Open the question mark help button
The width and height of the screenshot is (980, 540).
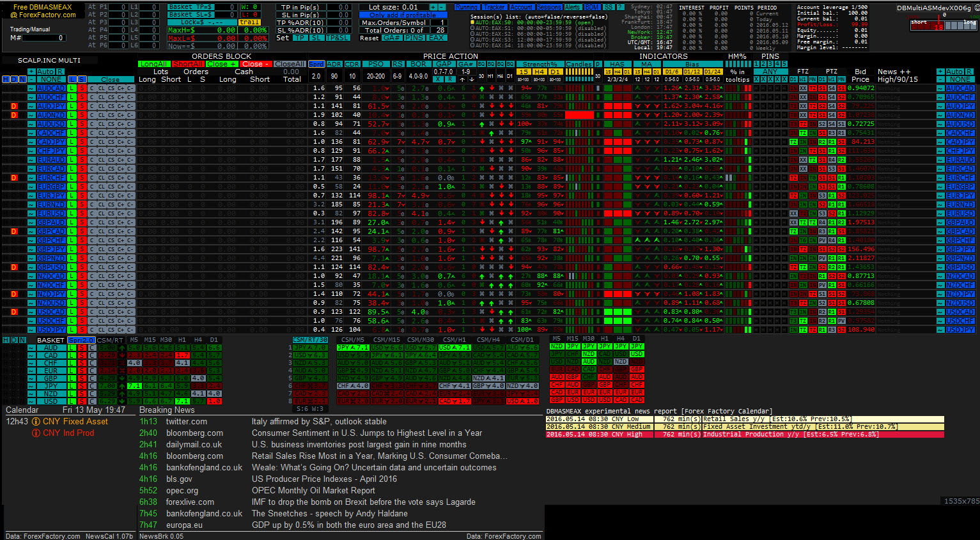[x=620, y=7]
